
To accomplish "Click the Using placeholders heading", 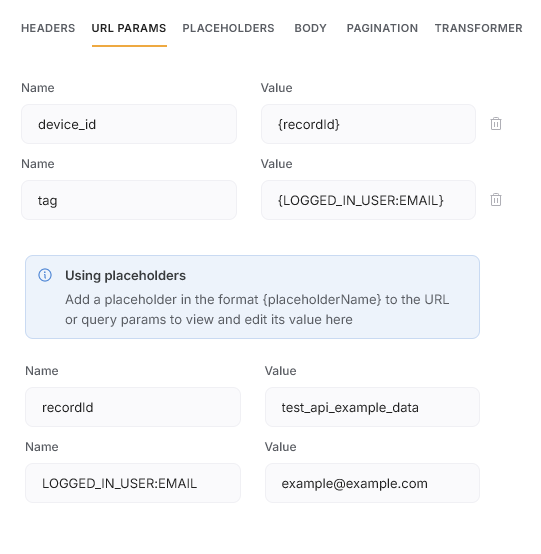I will pyautogui.click(x=125, y=275).
